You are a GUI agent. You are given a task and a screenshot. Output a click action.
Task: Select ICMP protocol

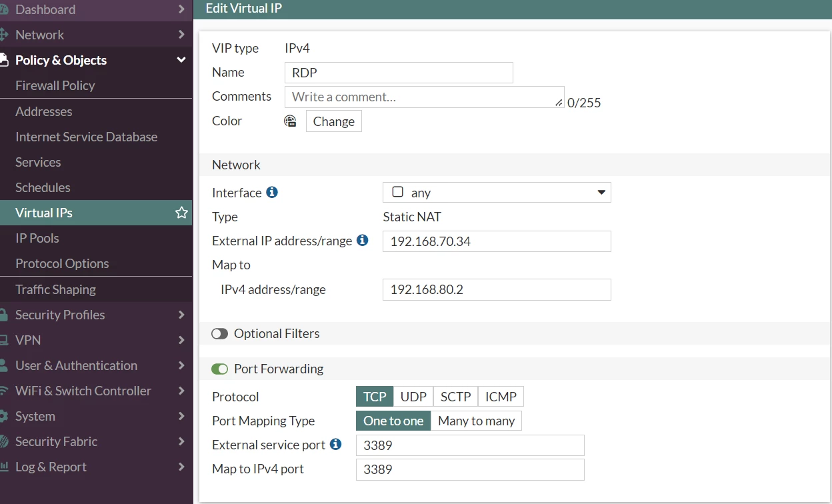coord(501,397)
